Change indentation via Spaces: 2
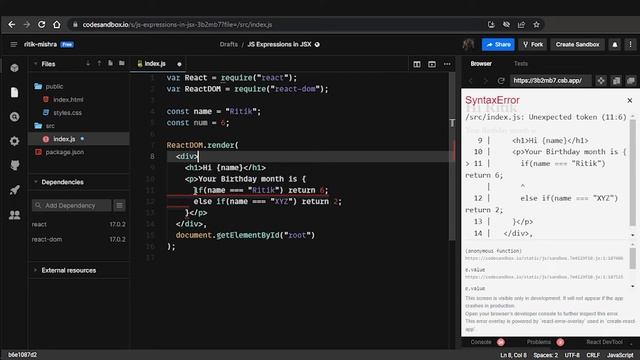Viewport: 640px width, 360px height. [x=546, y=355]
